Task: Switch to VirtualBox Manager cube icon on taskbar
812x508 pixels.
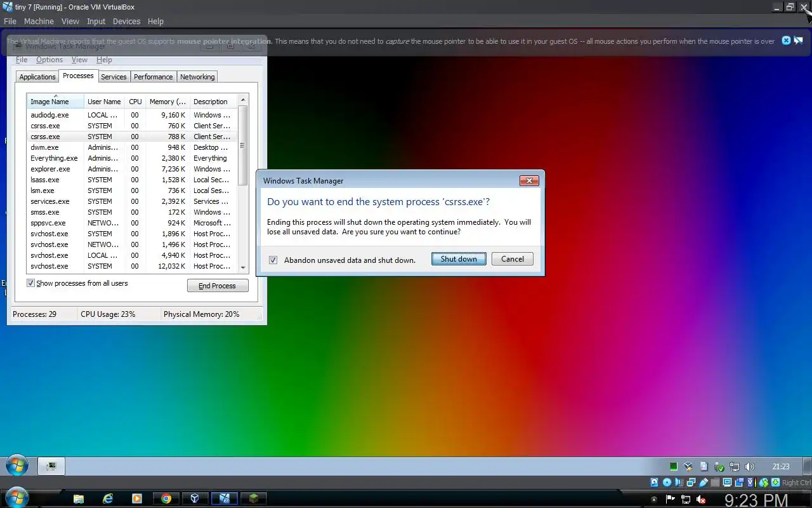Action: point(195,498)
